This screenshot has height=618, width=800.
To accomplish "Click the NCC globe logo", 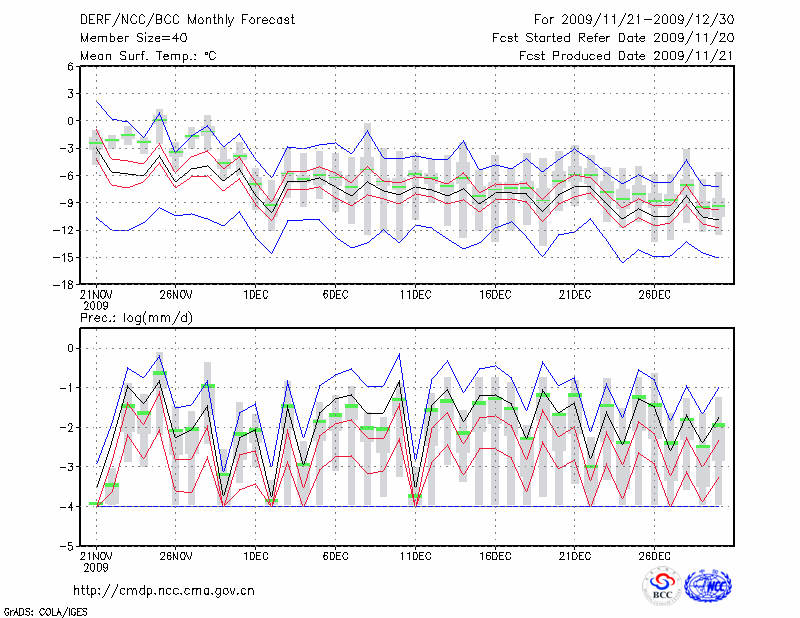I will 708,586.
